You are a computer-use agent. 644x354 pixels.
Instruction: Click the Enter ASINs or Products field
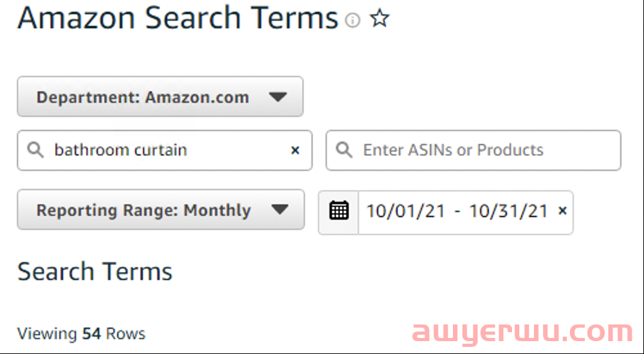[x=473, y=150]
